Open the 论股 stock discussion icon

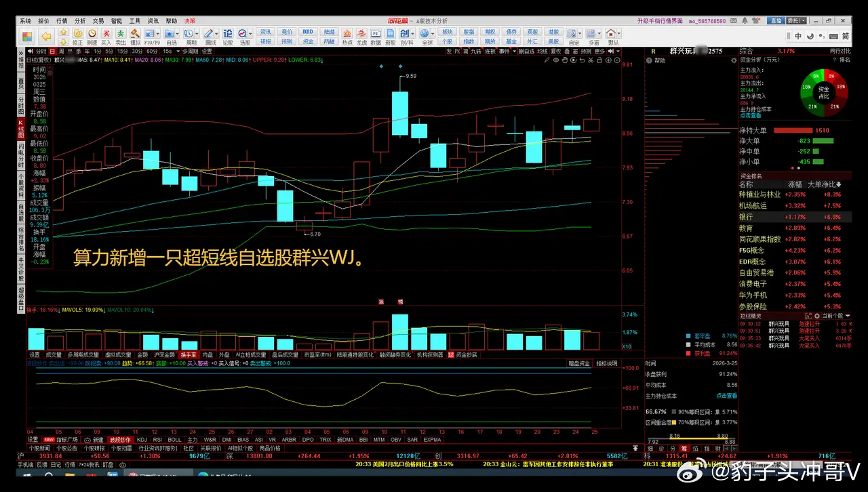(x=228, y=36)
